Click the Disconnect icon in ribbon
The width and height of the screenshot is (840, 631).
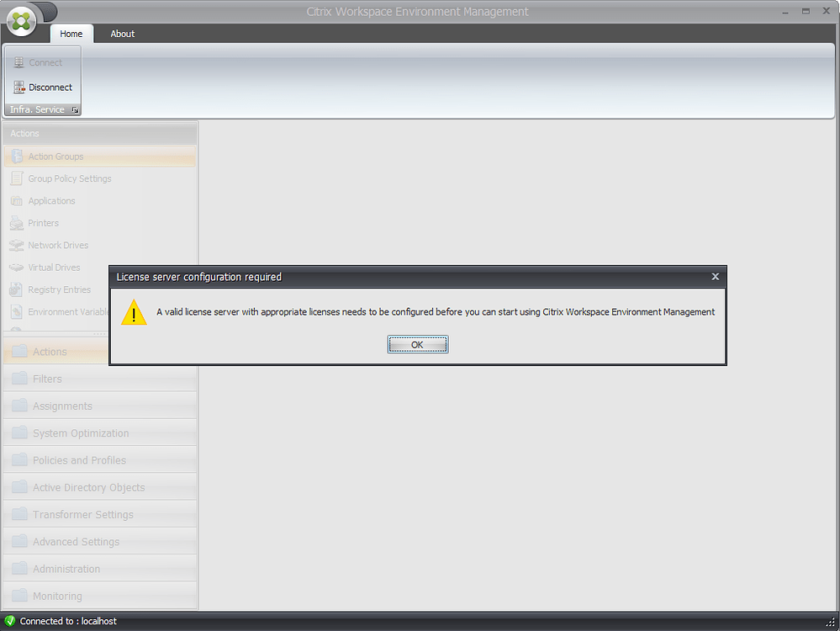(19, 87)
